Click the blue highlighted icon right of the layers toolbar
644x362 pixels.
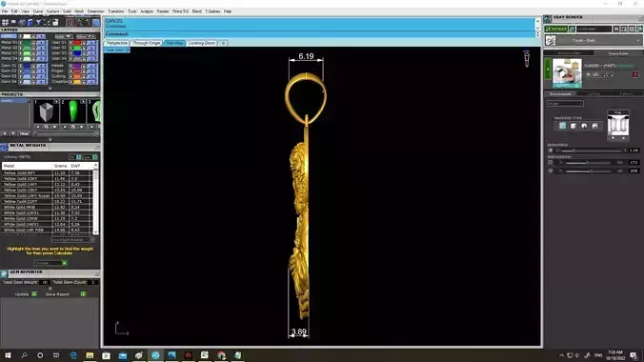pyautogui.click(x=96, y=23)
